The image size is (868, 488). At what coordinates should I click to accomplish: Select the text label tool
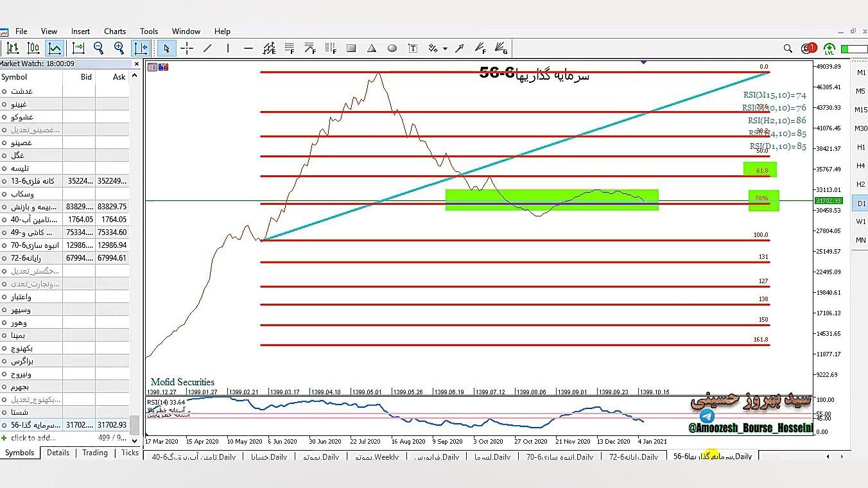coord(413,48)
